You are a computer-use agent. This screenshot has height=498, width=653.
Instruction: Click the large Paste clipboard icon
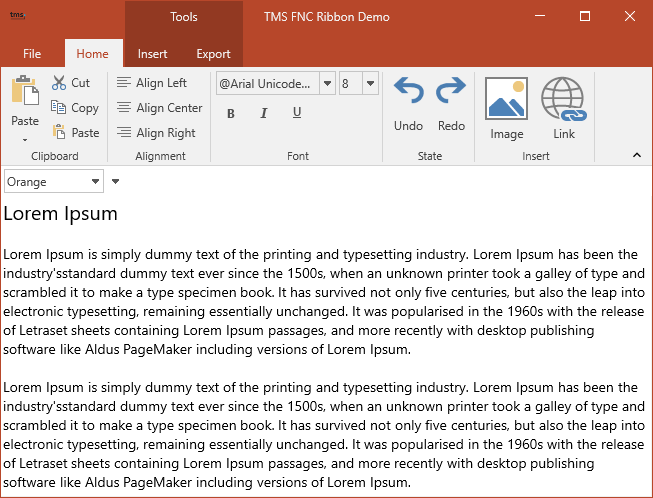(x=24, y=91)
